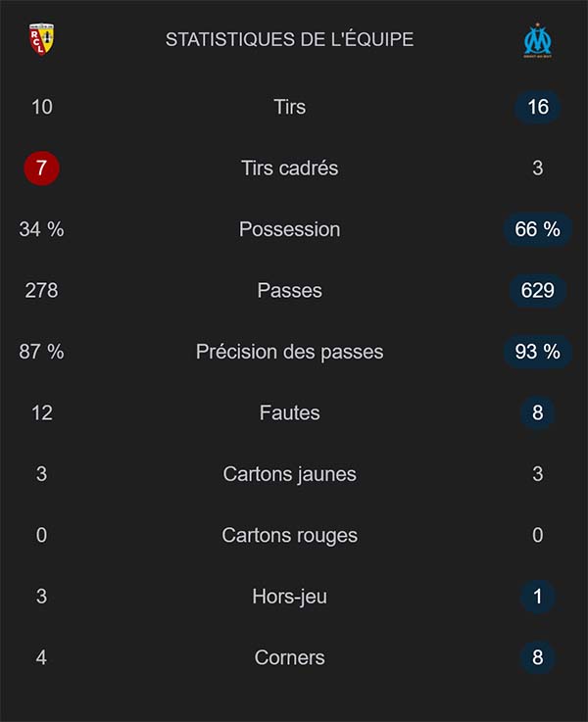Click the RC Lens club crest
This screenshot has width=588, height=722.
click(x=41, y=39)
